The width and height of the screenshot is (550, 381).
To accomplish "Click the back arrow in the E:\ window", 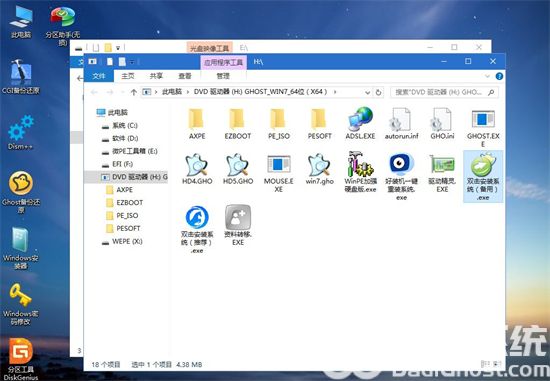I will [x=80, y=78].
